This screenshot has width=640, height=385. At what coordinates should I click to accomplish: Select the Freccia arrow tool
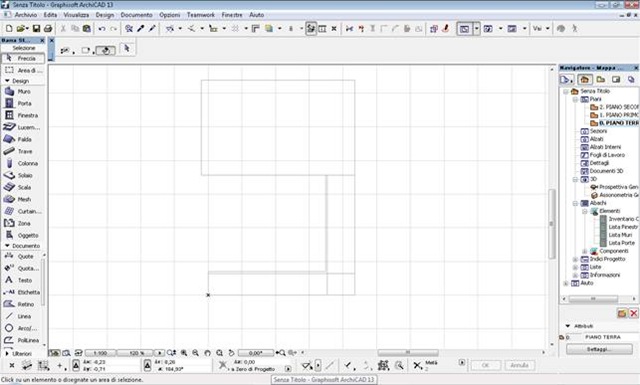pos(23,58)
